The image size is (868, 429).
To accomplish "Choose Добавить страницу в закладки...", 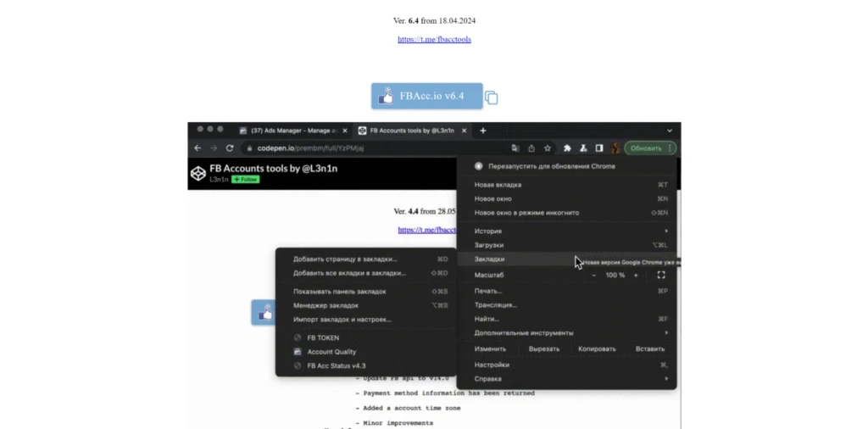I will click(366, 259).
